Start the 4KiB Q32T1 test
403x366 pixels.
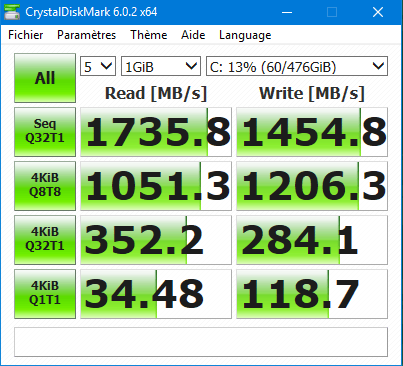tap(45, 240)
